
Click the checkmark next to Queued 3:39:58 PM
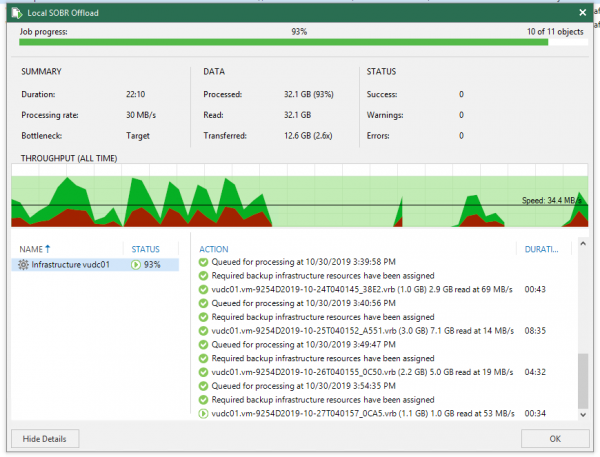tap(203, 262)
